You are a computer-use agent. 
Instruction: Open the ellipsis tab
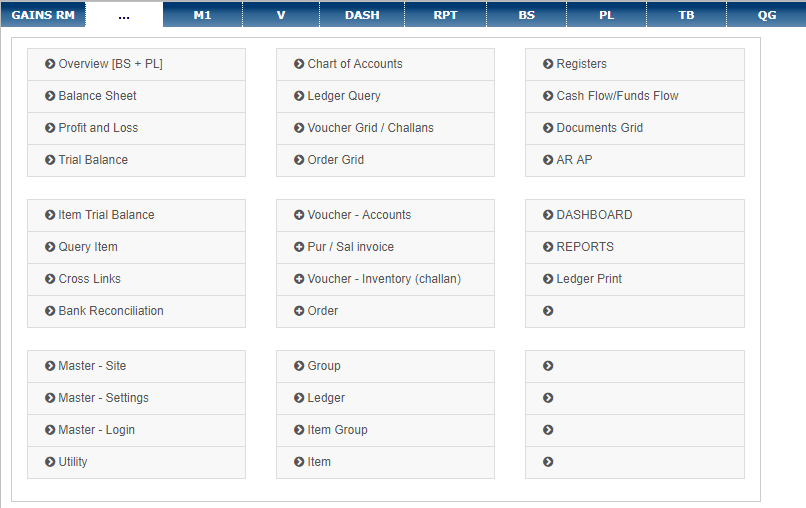click(x=124, y=15)
